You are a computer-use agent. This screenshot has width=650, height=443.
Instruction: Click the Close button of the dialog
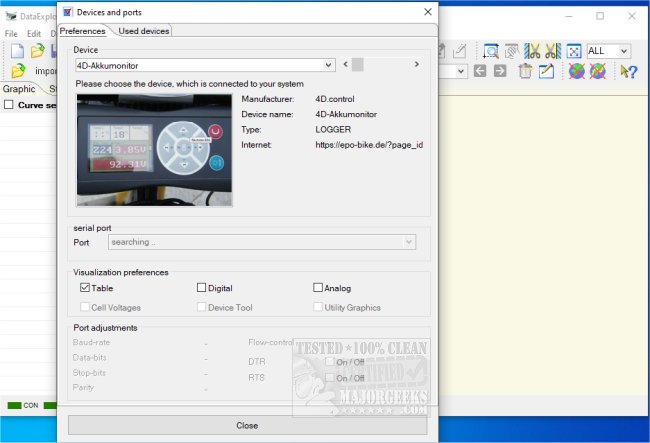[247, 426]
